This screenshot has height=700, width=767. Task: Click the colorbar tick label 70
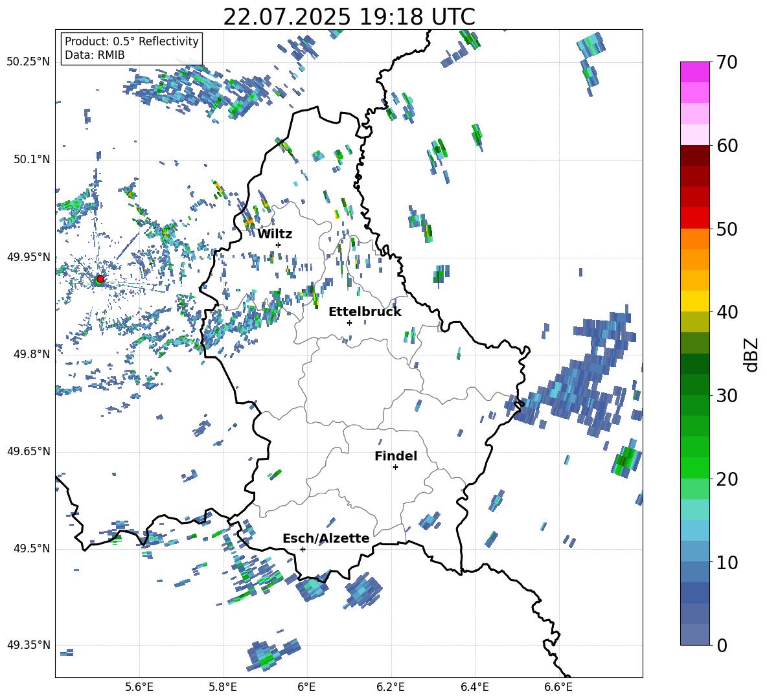coord(727,62)
